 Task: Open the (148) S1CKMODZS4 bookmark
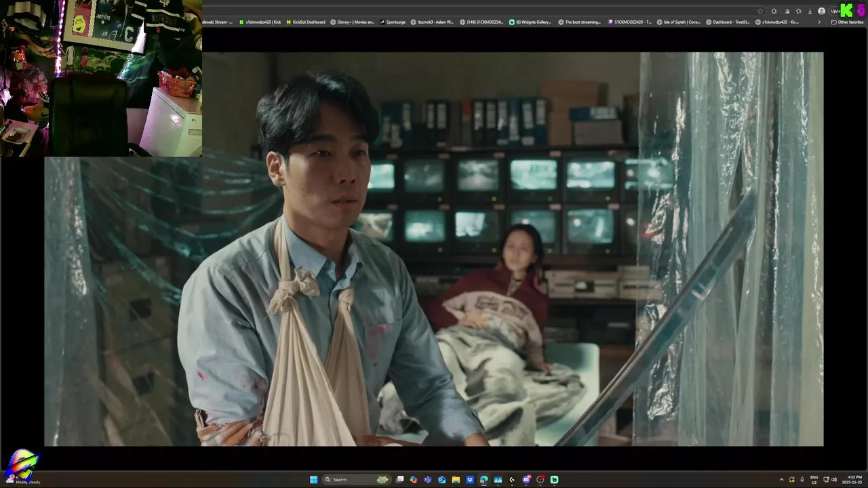pyautogui.click(x=481, y=22)
